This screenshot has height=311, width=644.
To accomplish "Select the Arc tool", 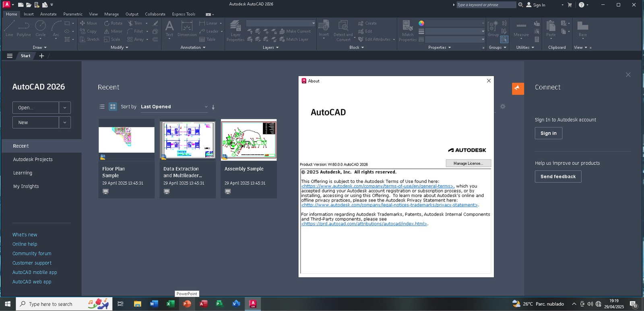I will pyautogui.click(x=56, y=29).
